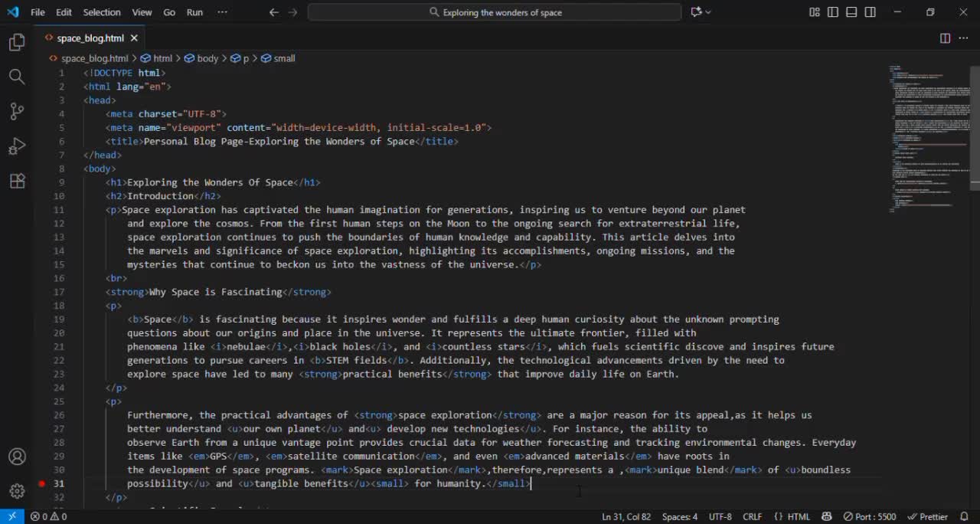The height and width of the screenshot is (524, 980).
Task: Click the <br> tag on line 16
Action: pyautogui.click(x=116, y=278)
